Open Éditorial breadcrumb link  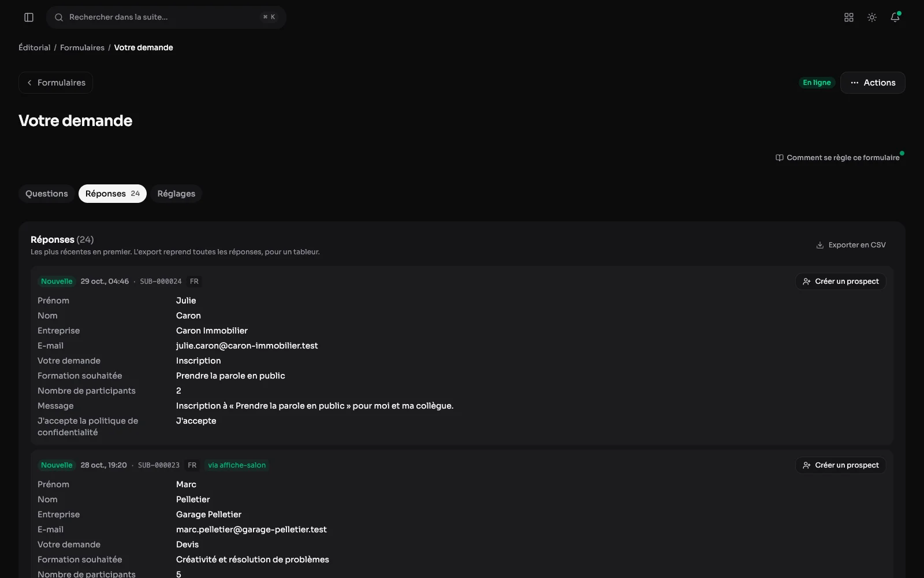click(35, 47)
